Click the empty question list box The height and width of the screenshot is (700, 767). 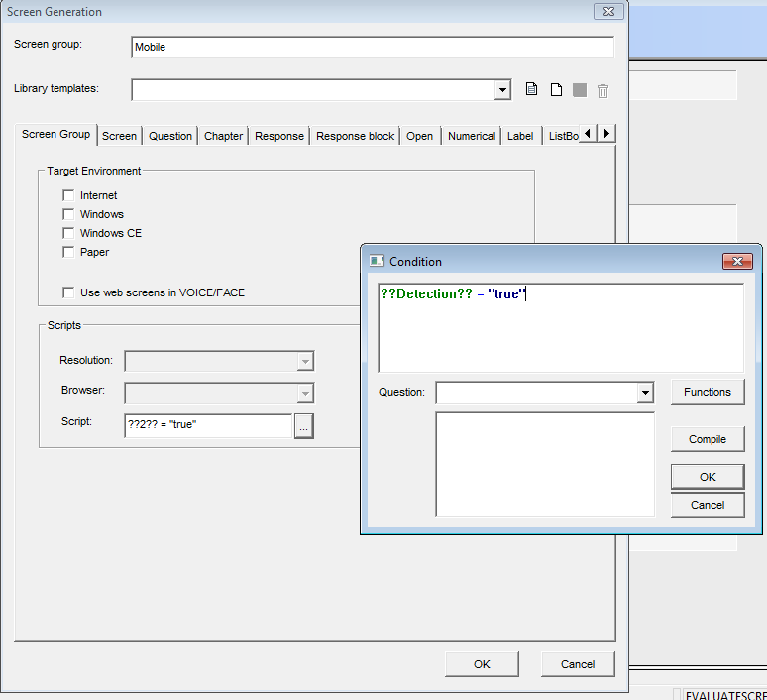(545, 464)
